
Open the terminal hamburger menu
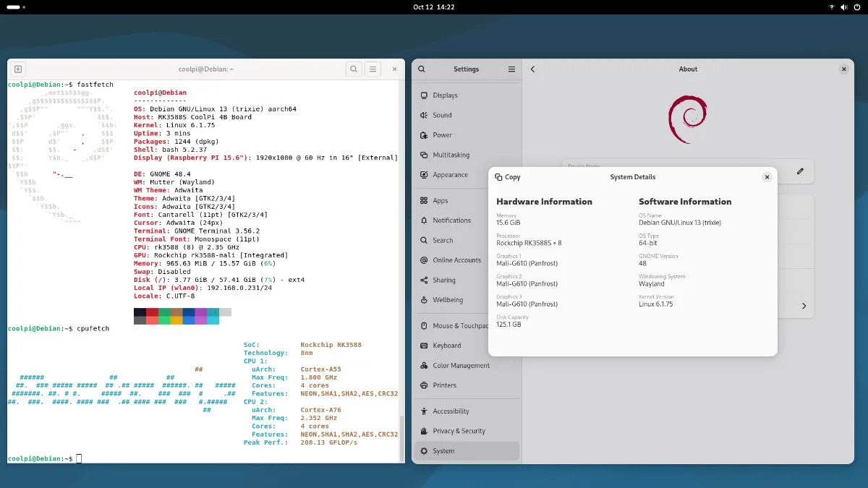pos(373,69)
